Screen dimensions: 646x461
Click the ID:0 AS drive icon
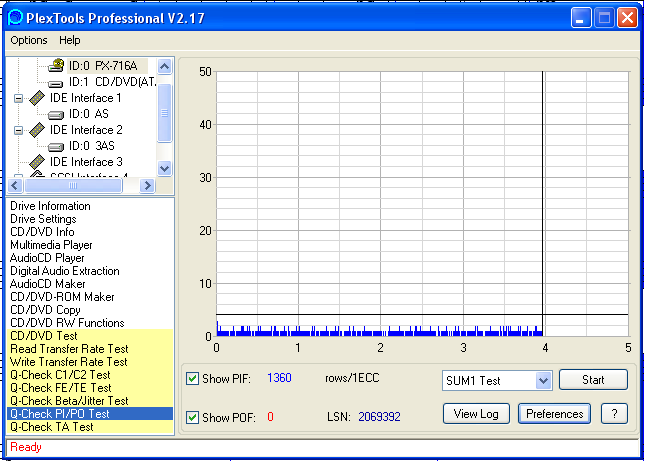coord(56,115)
